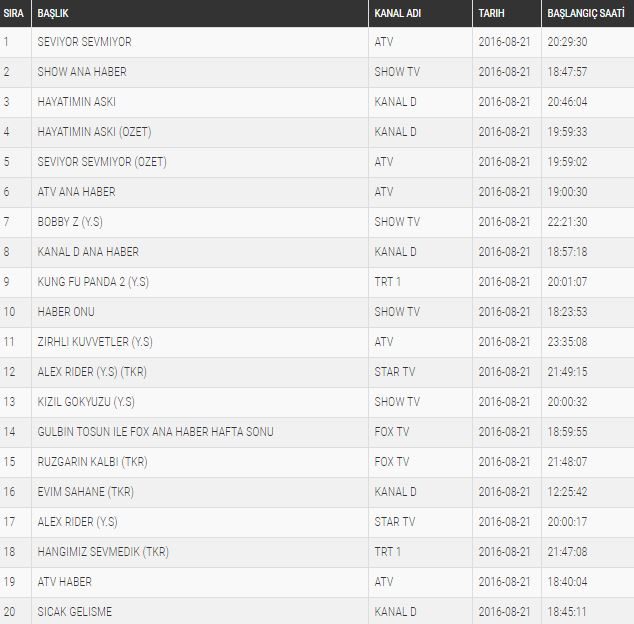Open GULBIN TOSUN ILE FOX ANA HABER entry

[x=155, y=432]
